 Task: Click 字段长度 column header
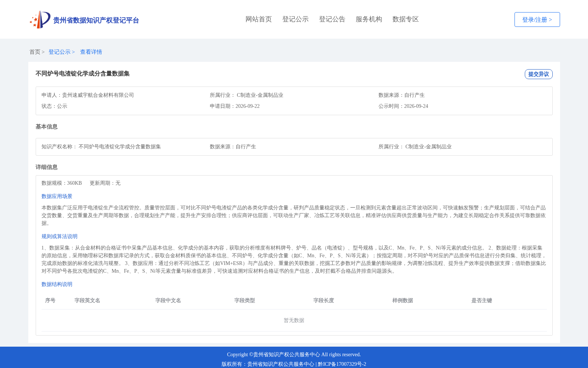(x=324, y=300)
